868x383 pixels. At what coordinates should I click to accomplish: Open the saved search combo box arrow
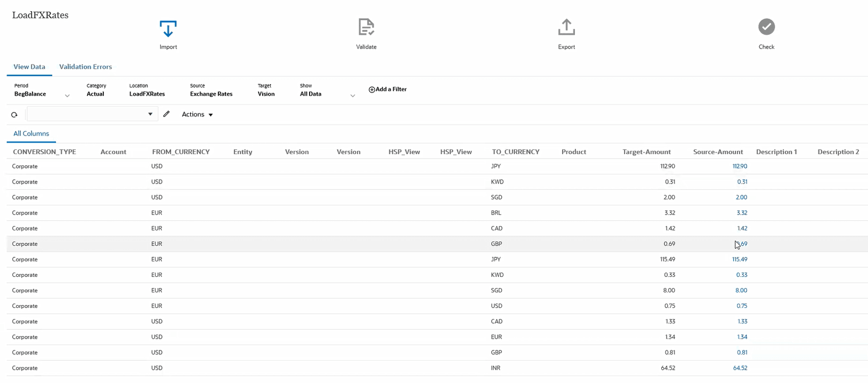point(150,114)
